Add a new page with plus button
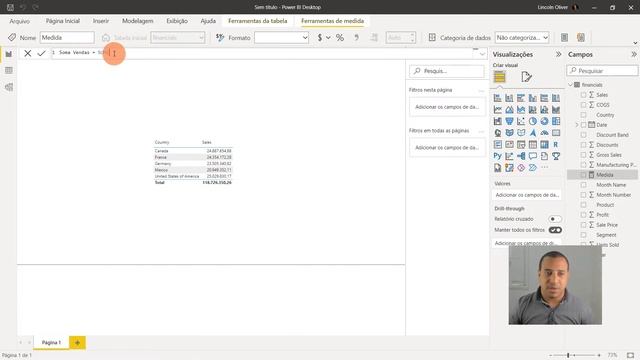Image resolution: width=640 pixels, height=360 pixels. (77, 342)
